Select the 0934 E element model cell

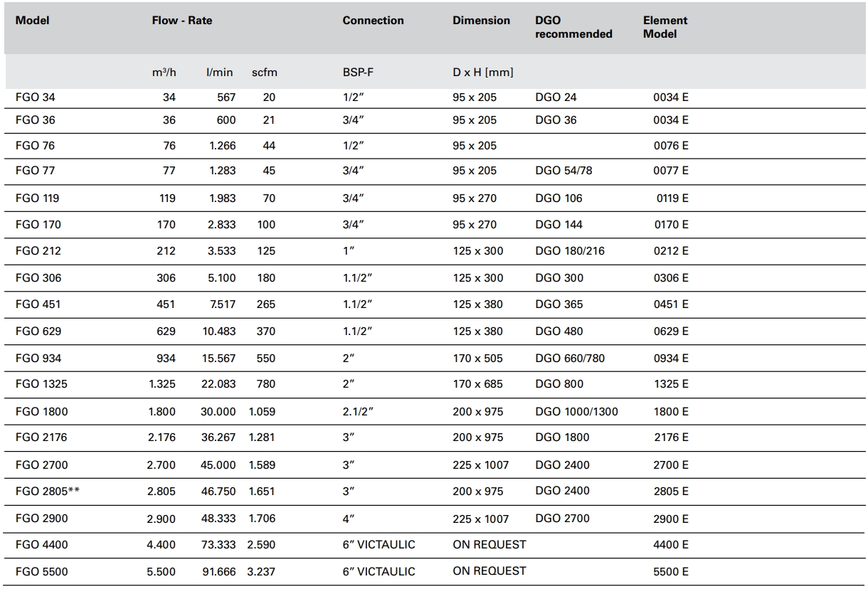671,359
